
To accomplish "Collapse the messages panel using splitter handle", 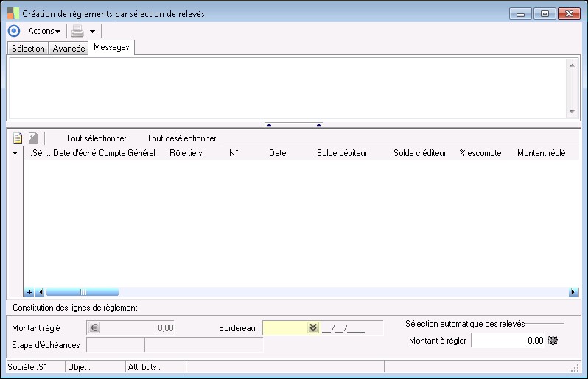I will 293,124.
